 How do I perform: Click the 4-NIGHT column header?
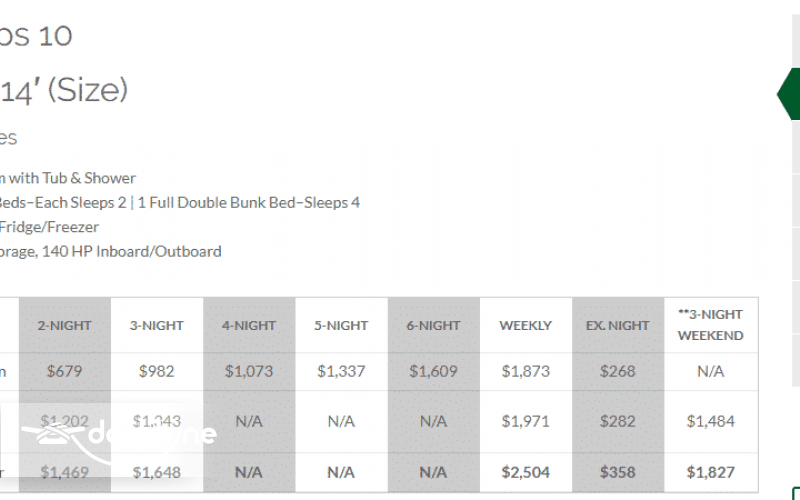point(249,326)
